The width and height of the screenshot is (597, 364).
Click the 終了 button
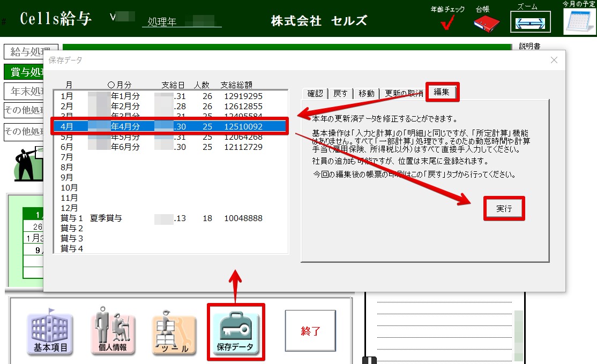click(x=310, y=331)
